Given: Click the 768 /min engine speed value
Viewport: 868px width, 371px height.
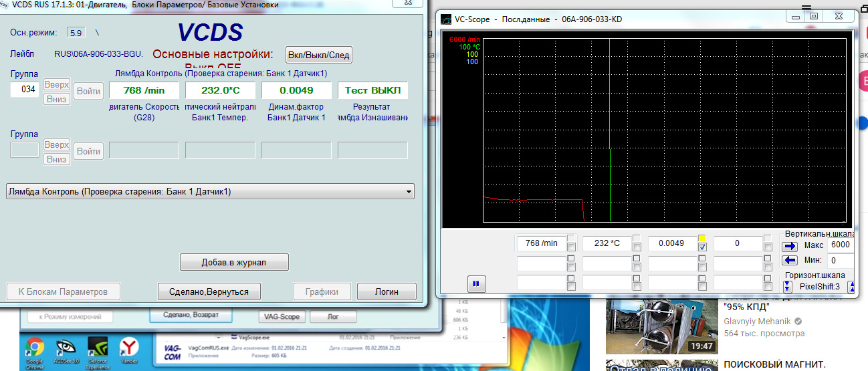Looking at the screenshot, I should pyautogui.click(x=144, y=90).
